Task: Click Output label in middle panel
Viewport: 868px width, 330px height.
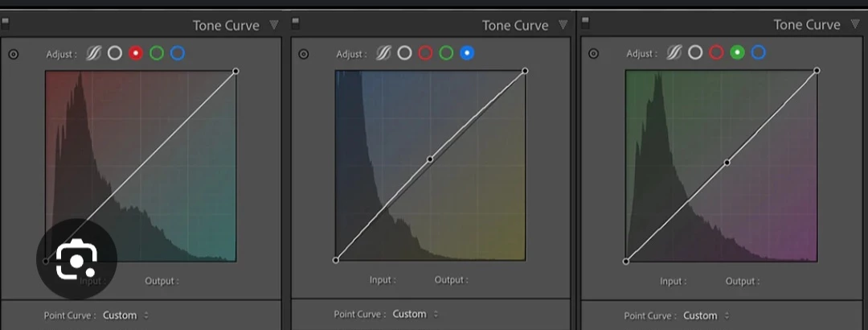Action: [451, 280]
